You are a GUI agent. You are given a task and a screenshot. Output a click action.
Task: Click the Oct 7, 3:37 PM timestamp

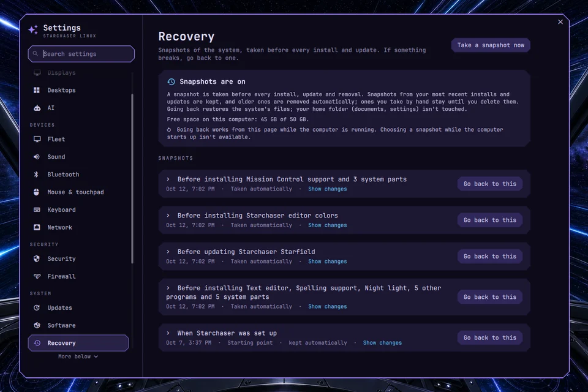[189, 343]
